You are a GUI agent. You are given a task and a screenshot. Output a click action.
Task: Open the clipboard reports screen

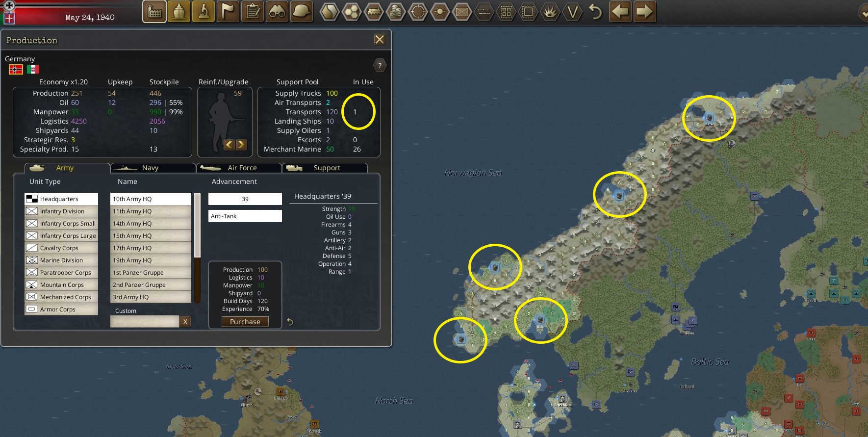253,11
